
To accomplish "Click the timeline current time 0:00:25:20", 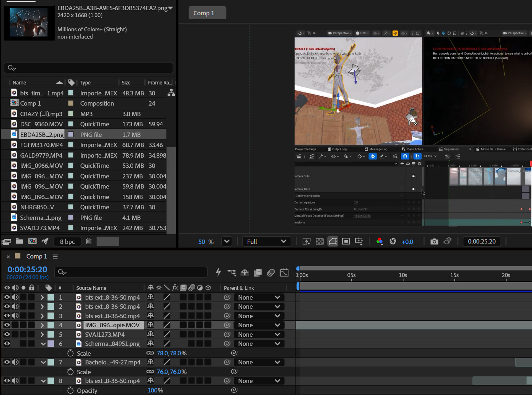I will [27, 269].
